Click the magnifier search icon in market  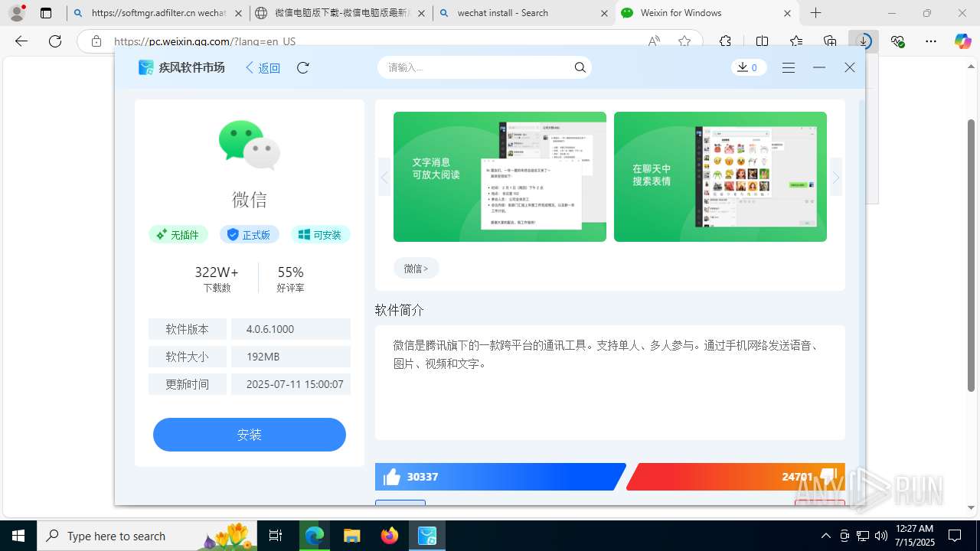580,67
